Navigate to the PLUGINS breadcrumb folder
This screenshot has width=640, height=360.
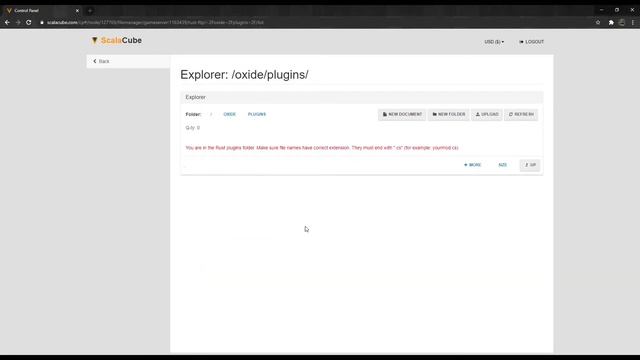pos(257,114)
